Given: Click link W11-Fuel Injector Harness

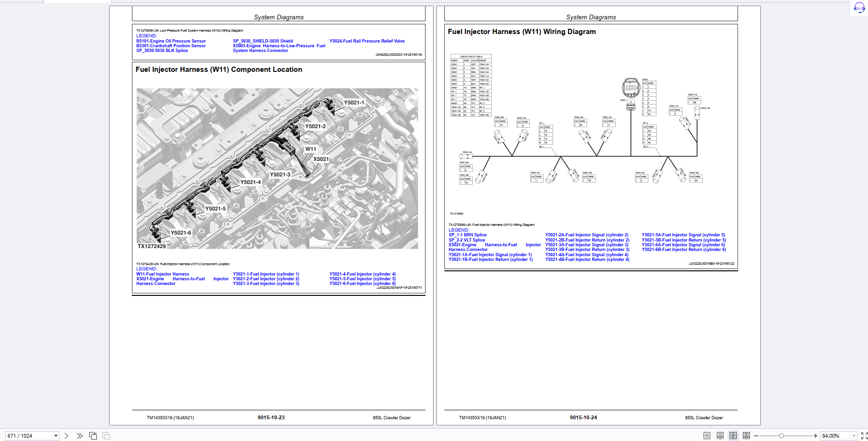Looking at the screenshot, I should click(x=162, y=274).
